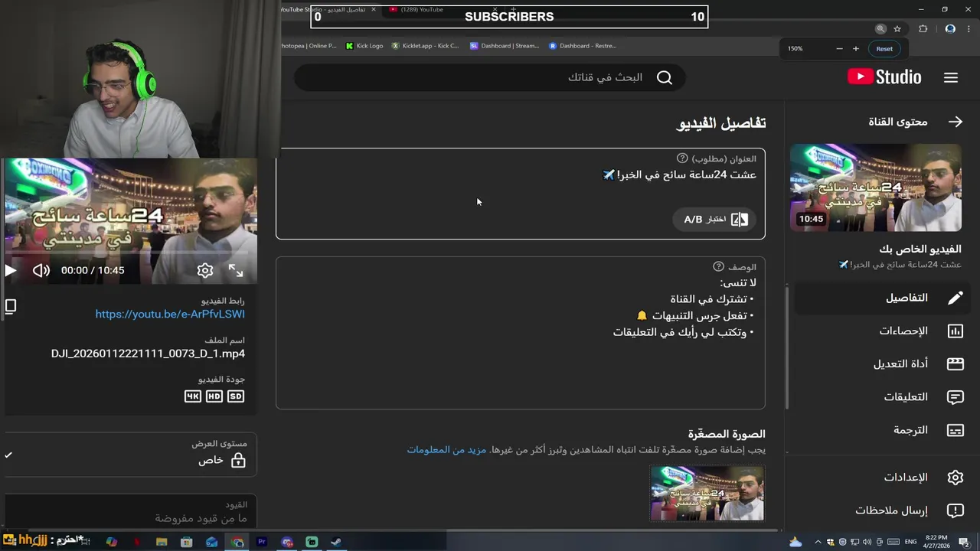
Task: Click the file name DJI_20260112221111_0073_D_1.mp4
Action: pos(148,354)
